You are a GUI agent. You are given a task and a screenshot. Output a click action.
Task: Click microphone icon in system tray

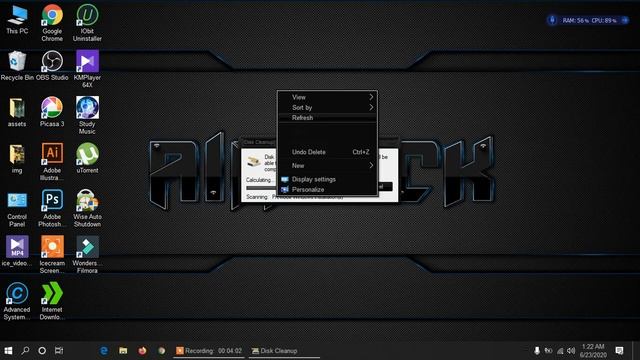click(x=537, y=351)
